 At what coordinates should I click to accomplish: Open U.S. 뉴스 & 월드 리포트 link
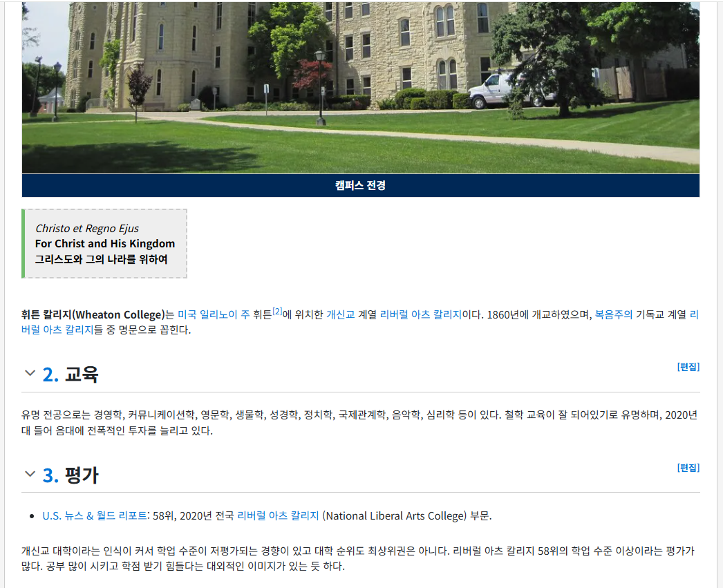coord(95,515)
